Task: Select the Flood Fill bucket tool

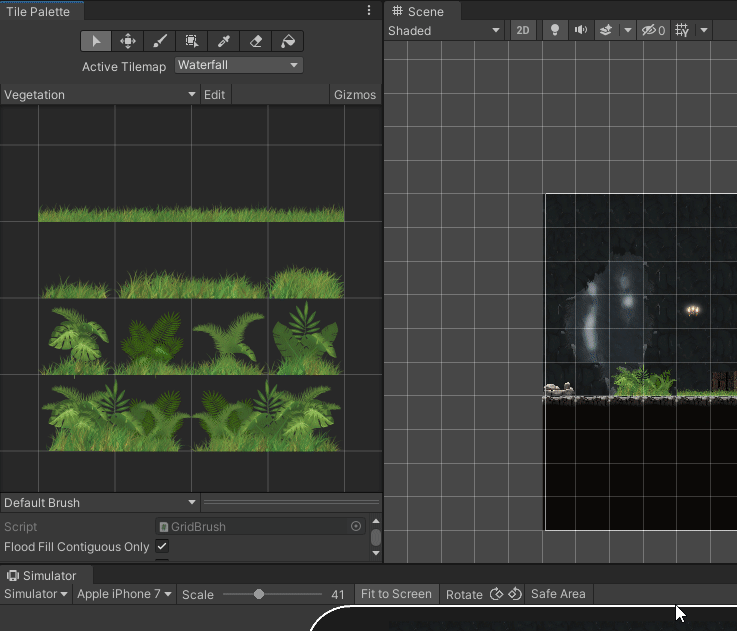Action: pos(288,41)
